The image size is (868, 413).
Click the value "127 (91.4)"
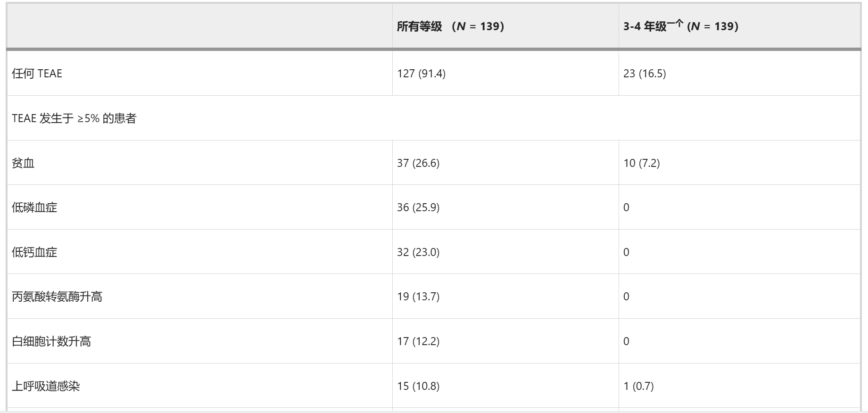pos(421,74)
